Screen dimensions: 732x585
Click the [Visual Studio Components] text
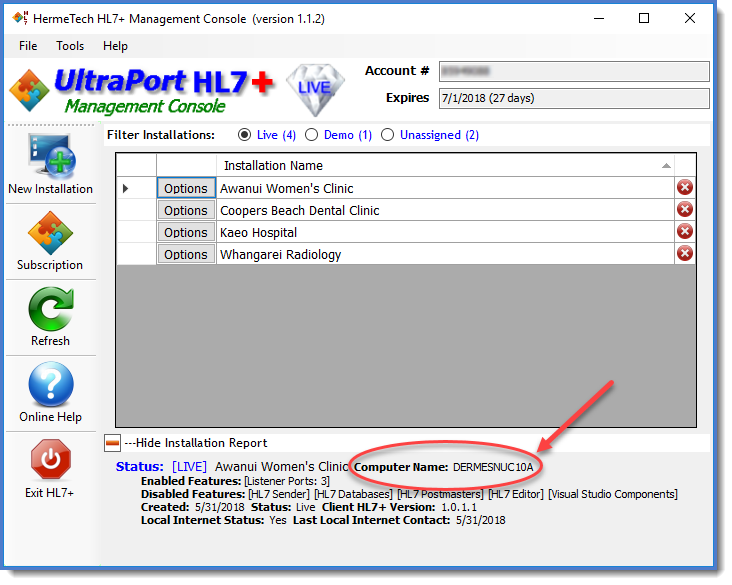click(612, 494)
